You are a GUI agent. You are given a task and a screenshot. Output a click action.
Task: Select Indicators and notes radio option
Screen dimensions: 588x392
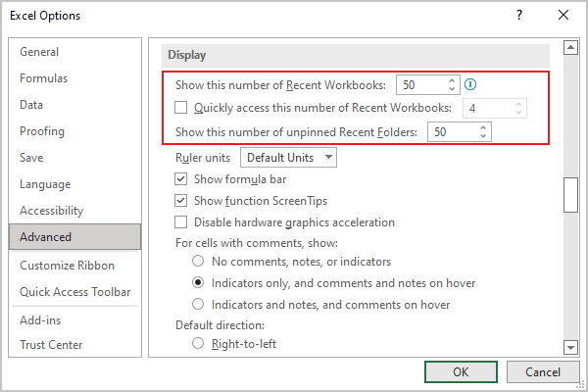coord(198,304)
